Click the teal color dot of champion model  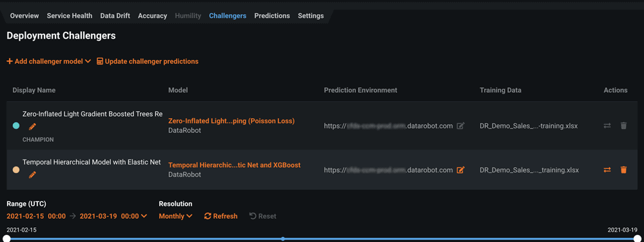[16, 126]
